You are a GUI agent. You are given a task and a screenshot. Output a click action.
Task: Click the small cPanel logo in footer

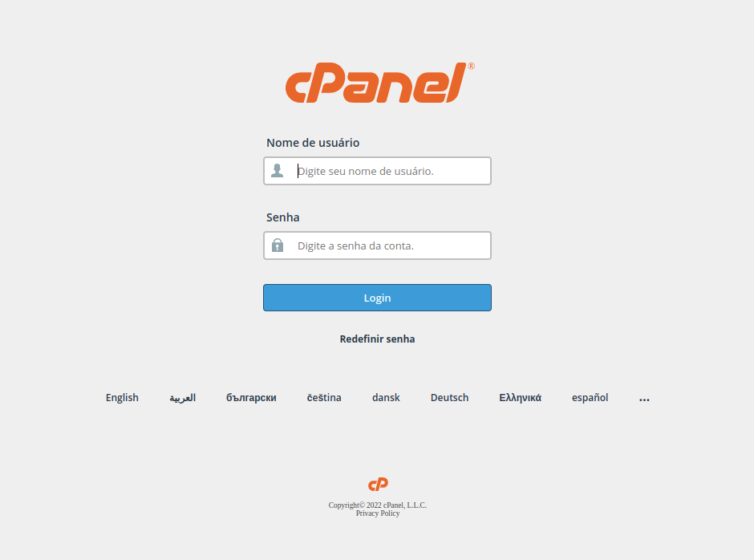click(x=378, y=484)
